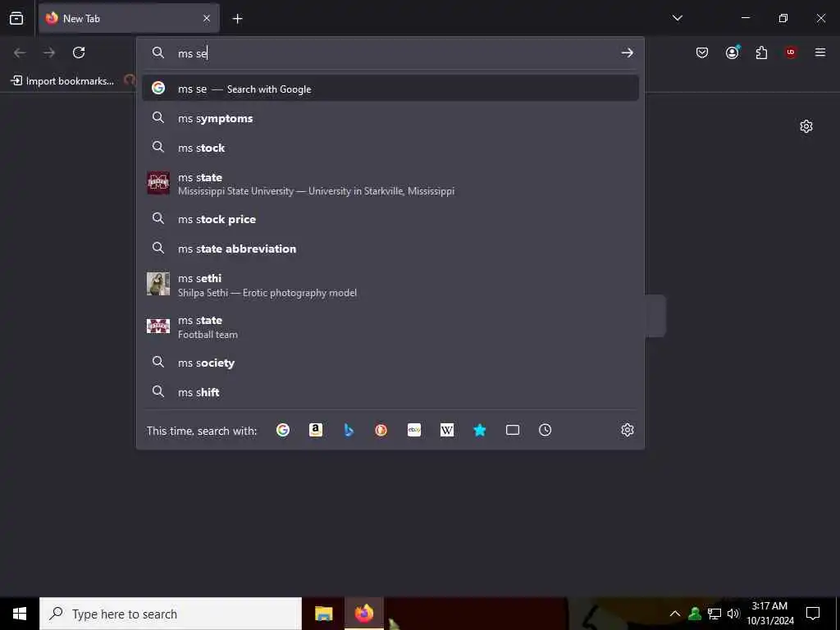840x630 pixels.
Task: Search this time with Wikipedia icon
Action: point(447,430)
